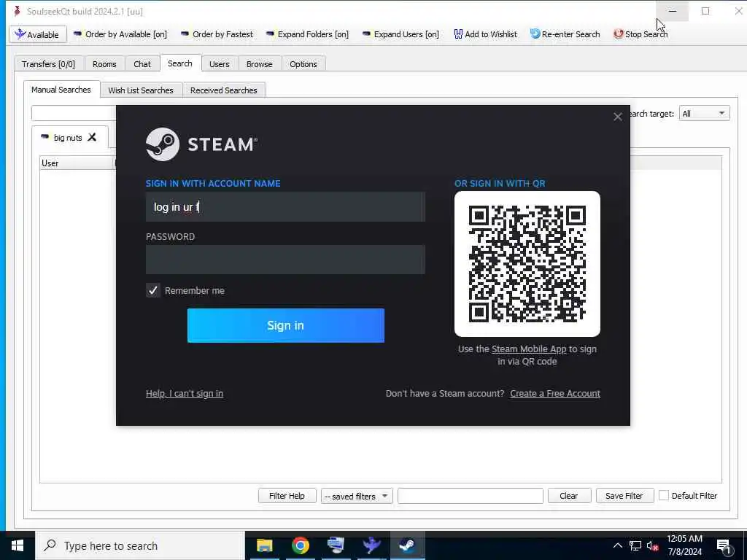Open Chrome from the taskbar
Image resolution: width=747 pixels, height=560 pixels.
[300, 545]
